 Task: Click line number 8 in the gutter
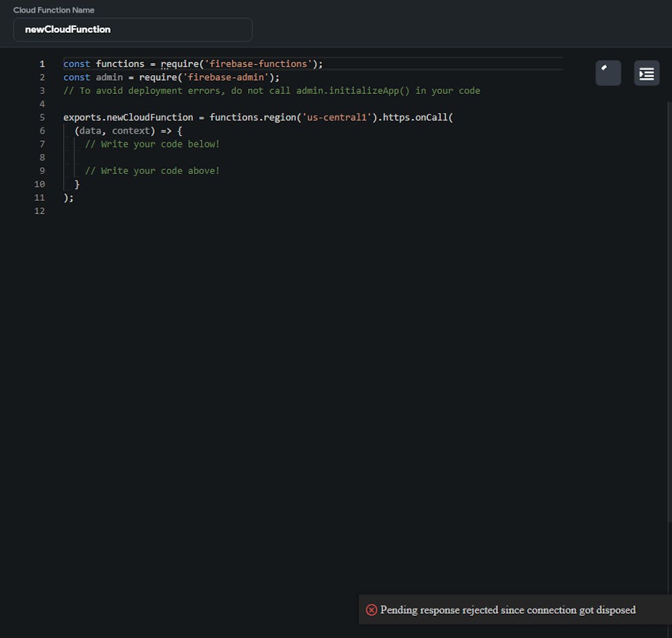[42, 157]
